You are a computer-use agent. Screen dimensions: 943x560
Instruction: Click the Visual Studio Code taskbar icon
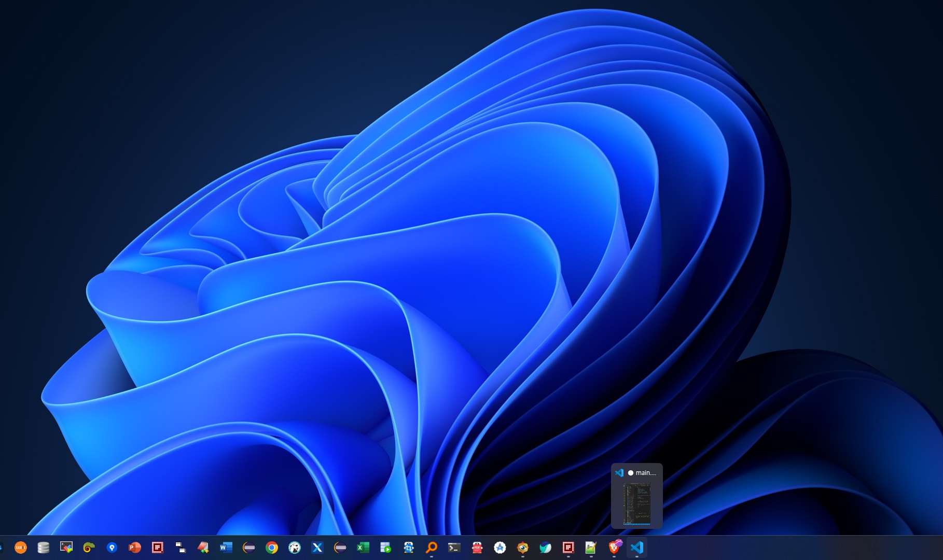click(x=637, y=548)
